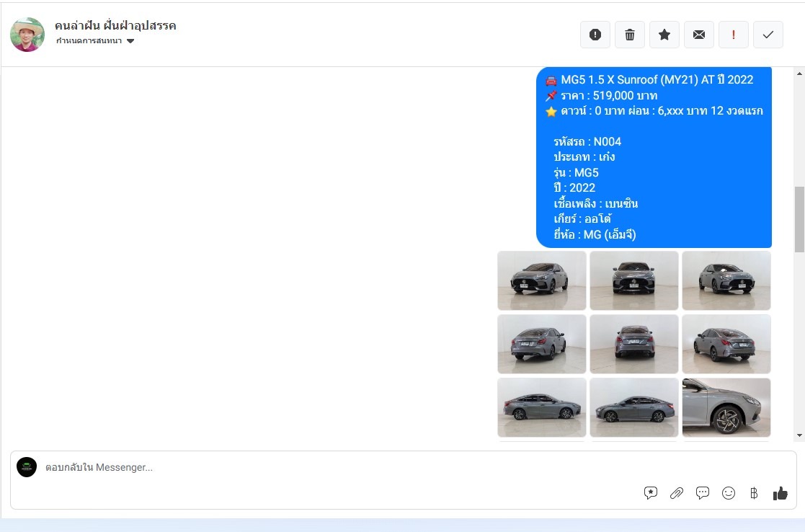
Task: Mark conversation done with the checkmark
Action: point(768,35)
